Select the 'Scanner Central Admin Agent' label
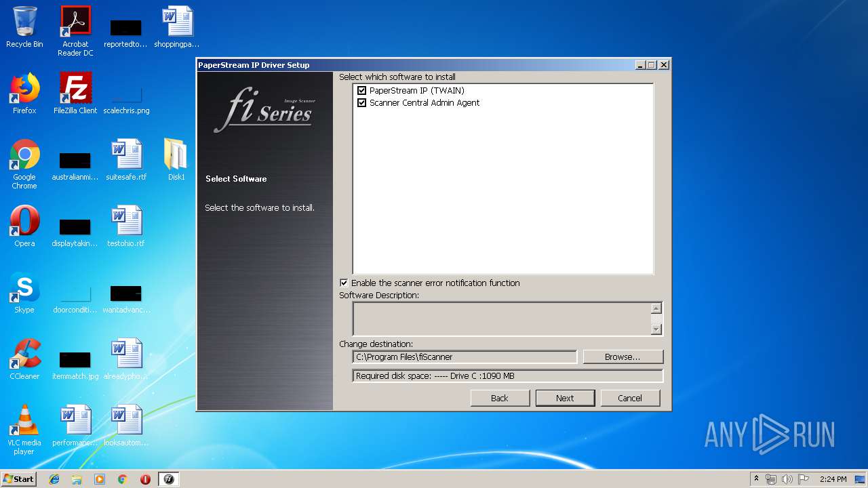Screen dimensions: 868x488 [425, 103]
